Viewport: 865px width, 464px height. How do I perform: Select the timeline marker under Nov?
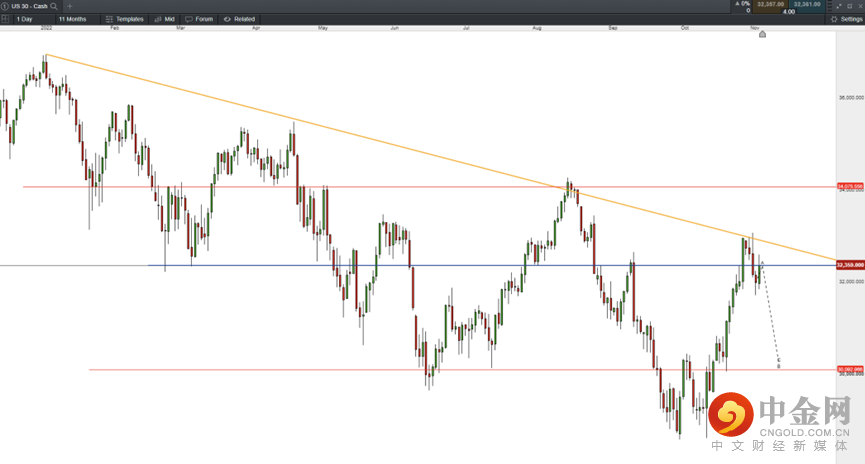762,35
